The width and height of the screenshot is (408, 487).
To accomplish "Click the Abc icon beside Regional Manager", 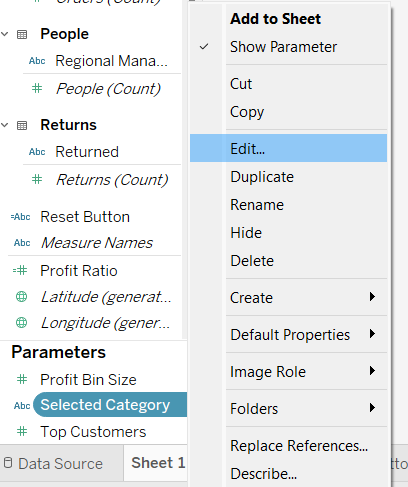I will [37, 61].
